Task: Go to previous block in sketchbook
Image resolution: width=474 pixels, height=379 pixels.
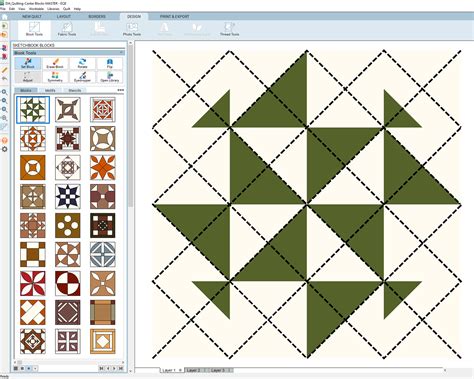Action: click(x=108, y=368)
